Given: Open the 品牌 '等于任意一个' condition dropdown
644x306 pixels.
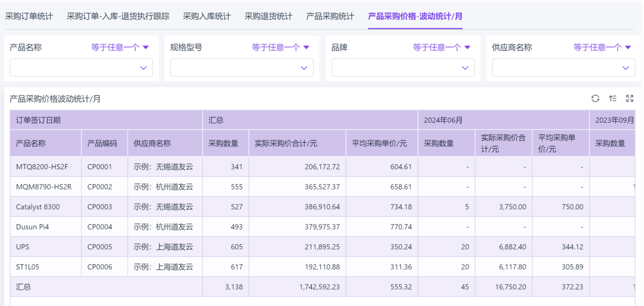Looking at the screenshot, I should point(442,47).
